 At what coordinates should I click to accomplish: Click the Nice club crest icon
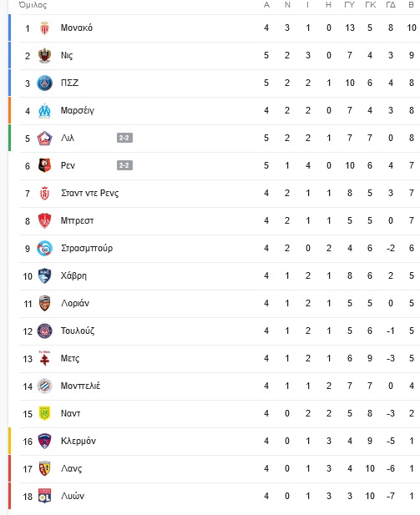point(45,56)
